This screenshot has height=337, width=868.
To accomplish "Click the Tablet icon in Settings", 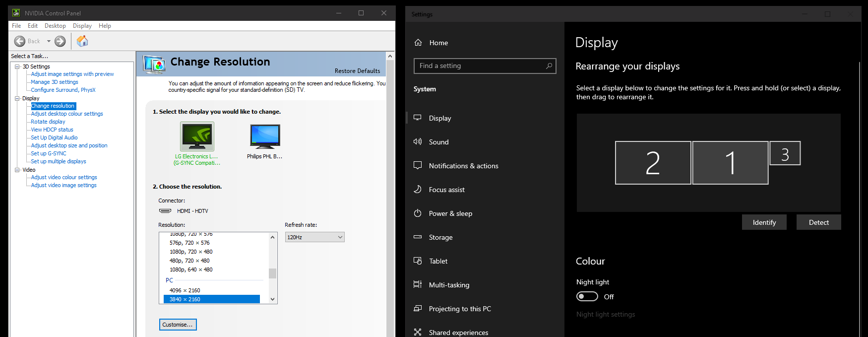I will [x=418, y=261].
